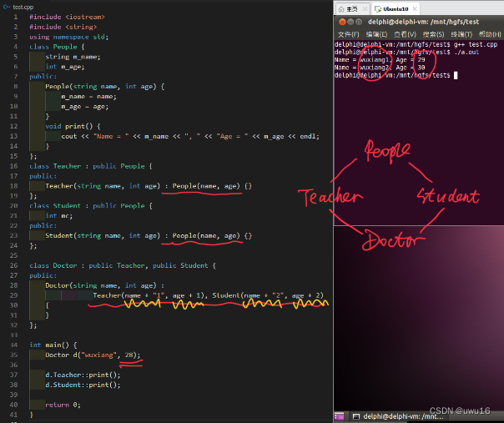This screenshot has width=504, height=423.
Task: Close the Ubuntu10 tab with its X
Action: [415, 9]
